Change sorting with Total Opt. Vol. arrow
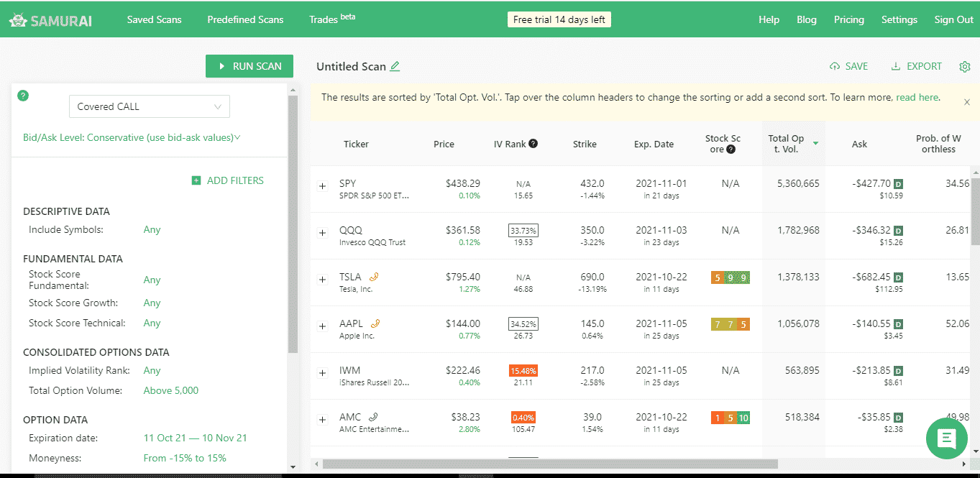This screenshot has height=478, width=980. point(815,142)
